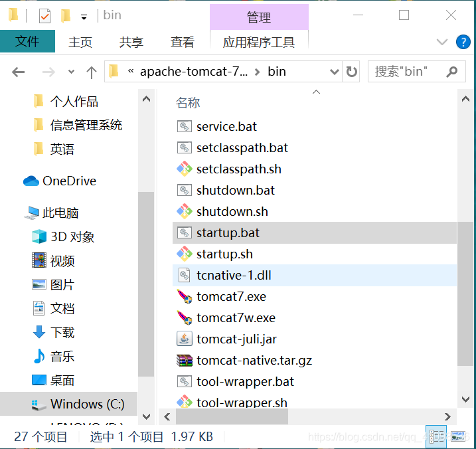Click the Windows (C:) drive icon

click(x=39, y=404)
